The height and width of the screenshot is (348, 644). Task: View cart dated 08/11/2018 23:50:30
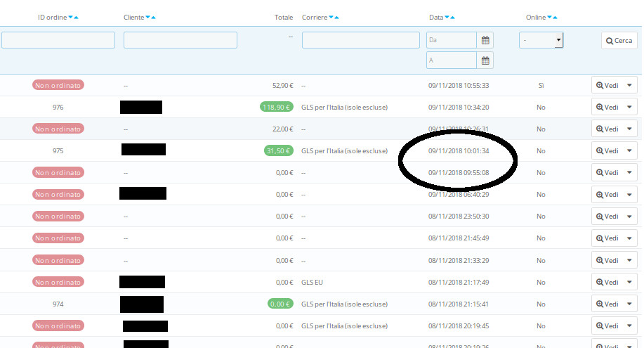click(607, 216)
